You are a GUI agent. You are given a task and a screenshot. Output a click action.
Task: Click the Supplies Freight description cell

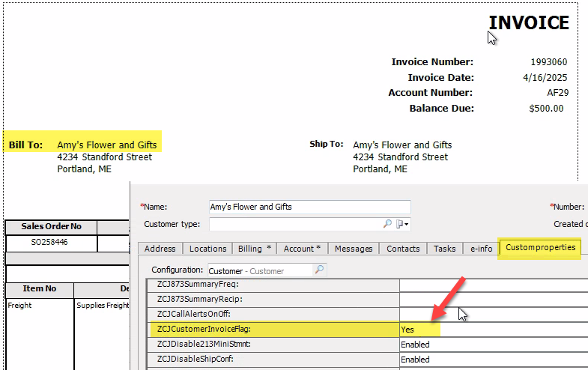point(103,306)
